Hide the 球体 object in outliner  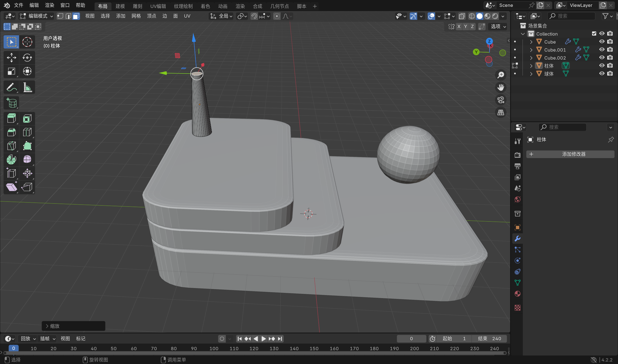pyautogui.click(x=602, y=74)
